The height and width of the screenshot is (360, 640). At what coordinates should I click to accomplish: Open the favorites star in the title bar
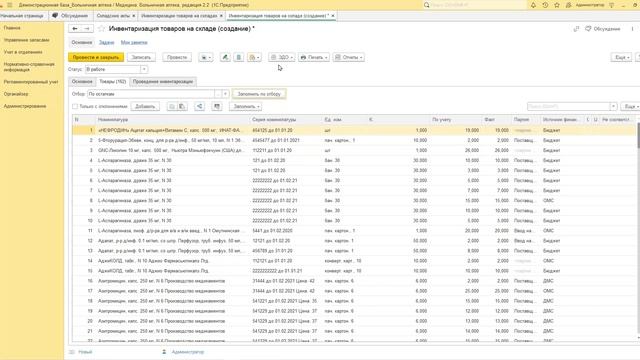coord(557,5)
